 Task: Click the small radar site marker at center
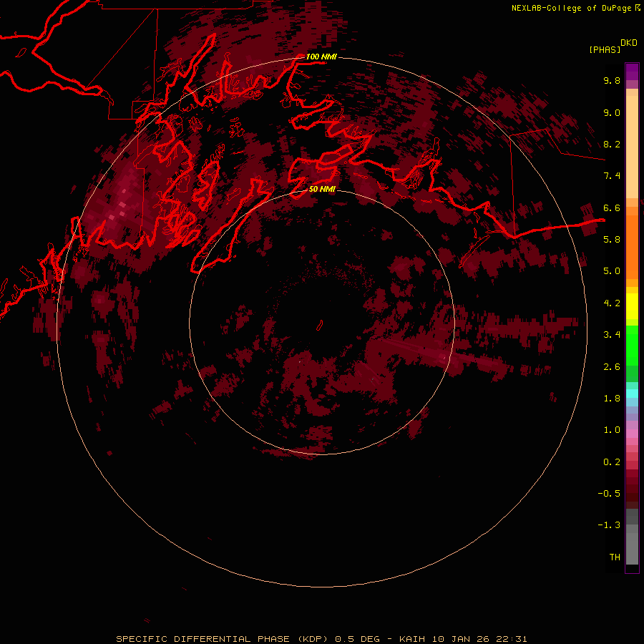pos(320,326)
